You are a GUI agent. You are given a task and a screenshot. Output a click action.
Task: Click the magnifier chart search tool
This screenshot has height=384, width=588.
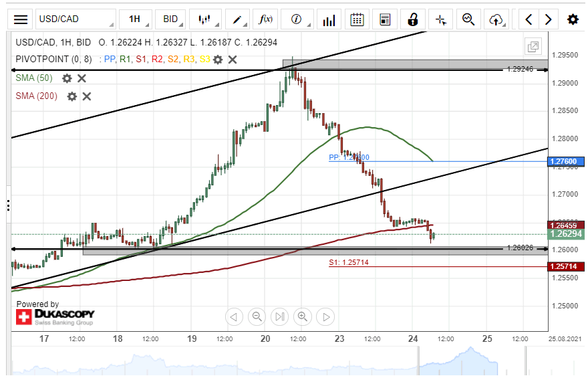468,19
